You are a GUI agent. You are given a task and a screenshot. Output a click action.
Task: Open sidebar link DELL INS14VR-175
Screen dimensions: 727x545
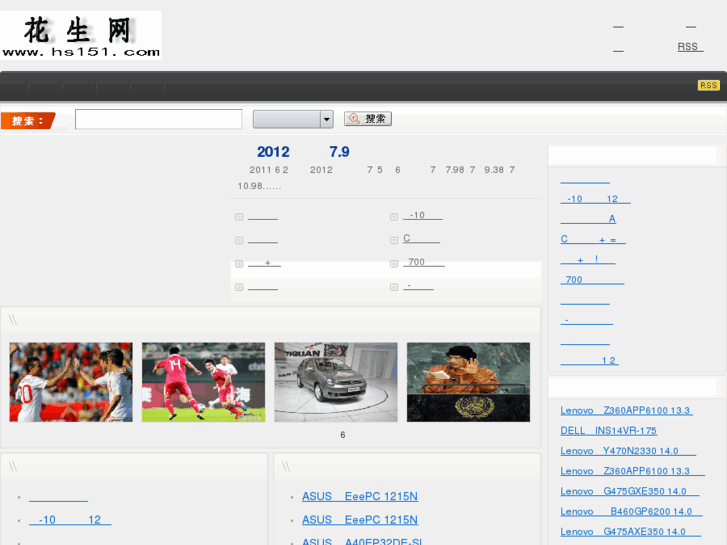coord(608,431)
